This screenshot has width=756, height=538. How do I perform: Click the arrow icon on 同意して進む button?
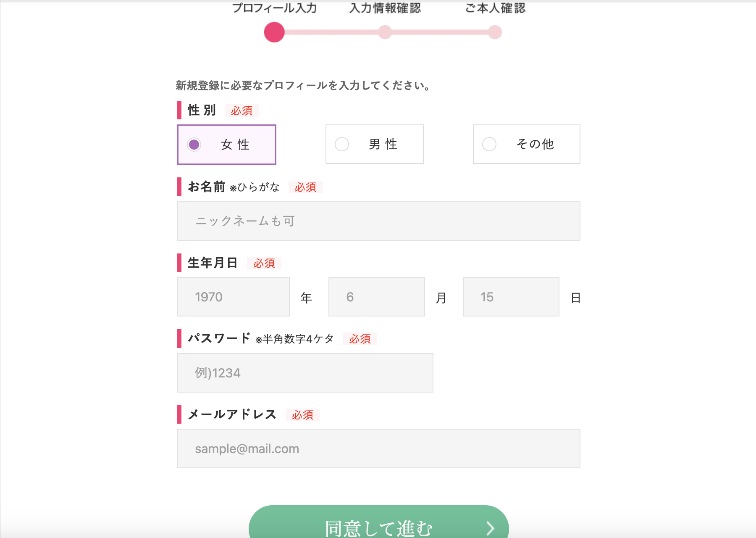[x=490, y=528]
